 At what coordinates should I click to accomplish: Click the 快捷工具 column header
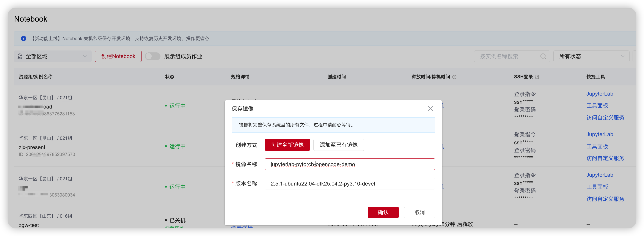coord(596,77)
